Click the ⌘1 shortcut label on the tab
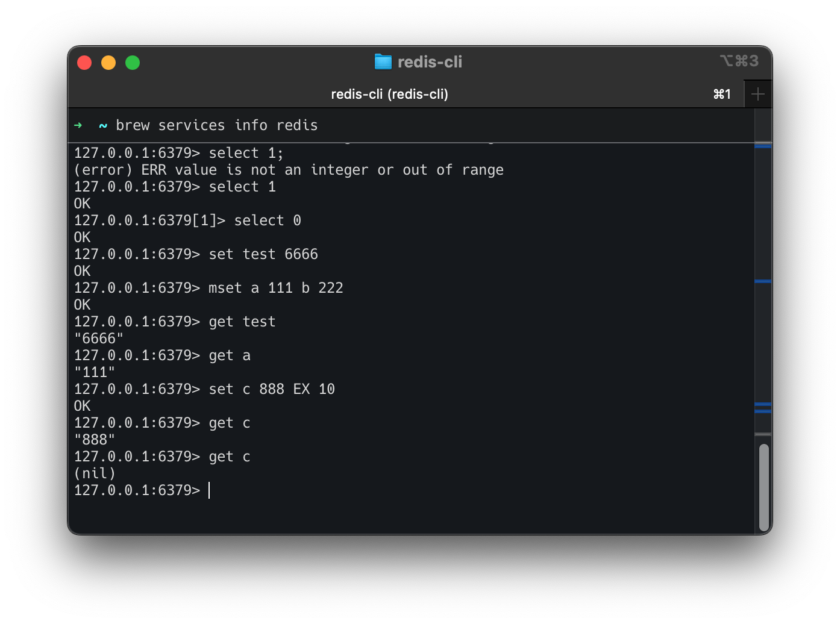The width and height of the screenshot is (840, 624). 722,94
